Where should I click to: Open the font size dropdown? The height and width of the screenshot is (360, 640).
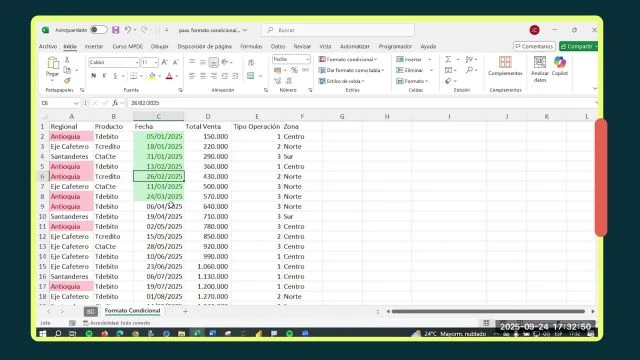156,62
